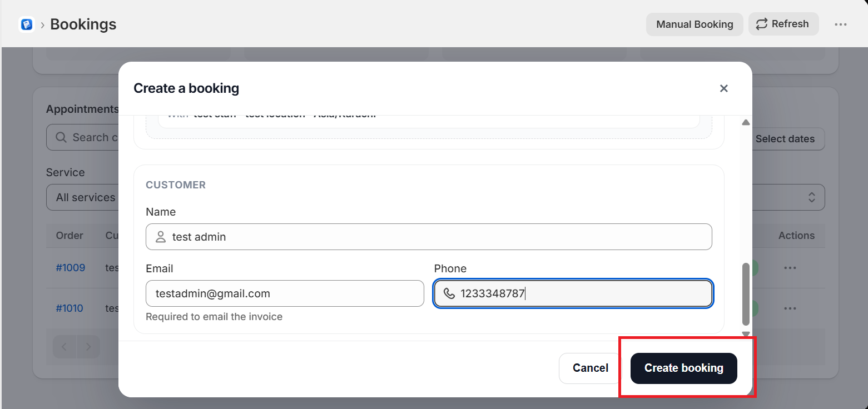Open order #1009 link
Viewport: 868px width, 409px height.
[x=71, y=268]
